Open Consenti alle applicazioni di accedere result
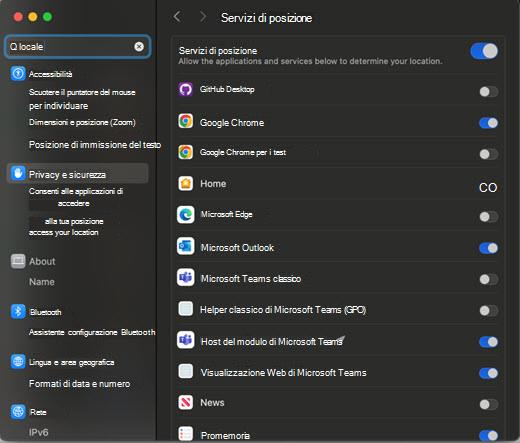The image size is (520, 443). tap(76, 197)
